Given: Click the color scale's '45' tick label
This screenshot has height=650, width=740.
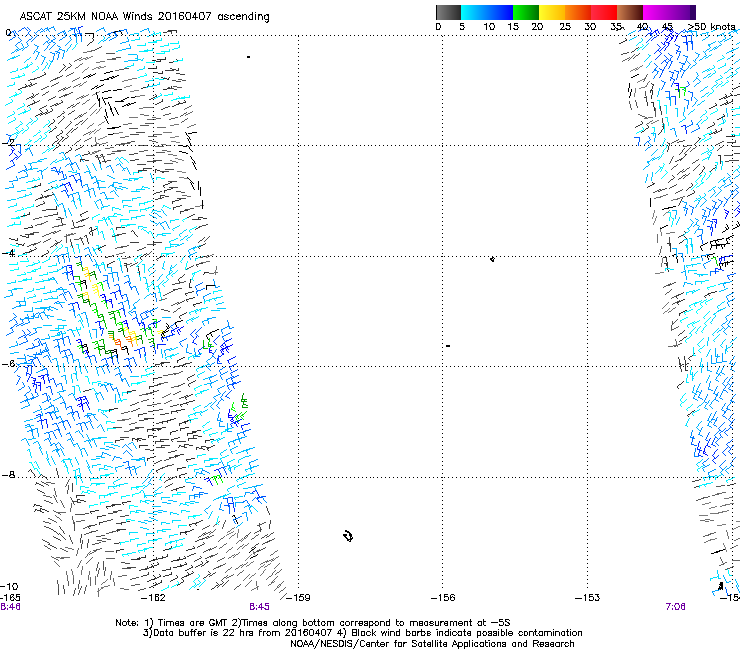Looking at the screenshot, I should [667, 26].
